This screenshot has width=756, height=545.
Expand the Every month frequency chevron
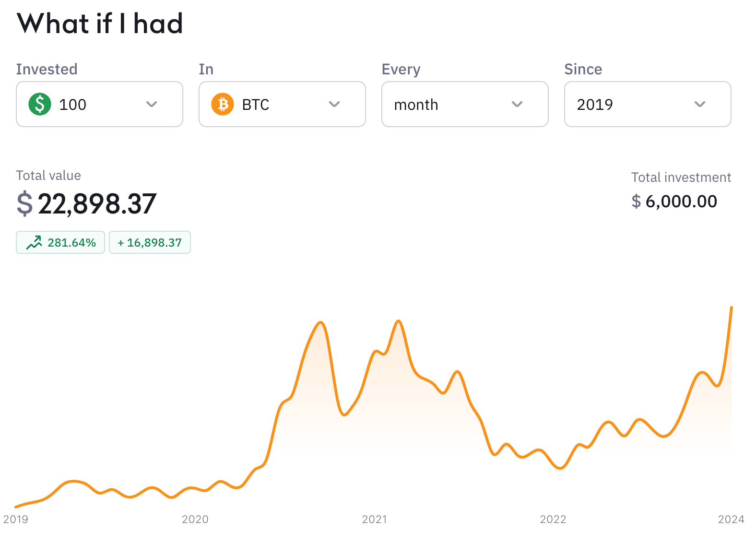pyautogui.click(x=517, y=104)
